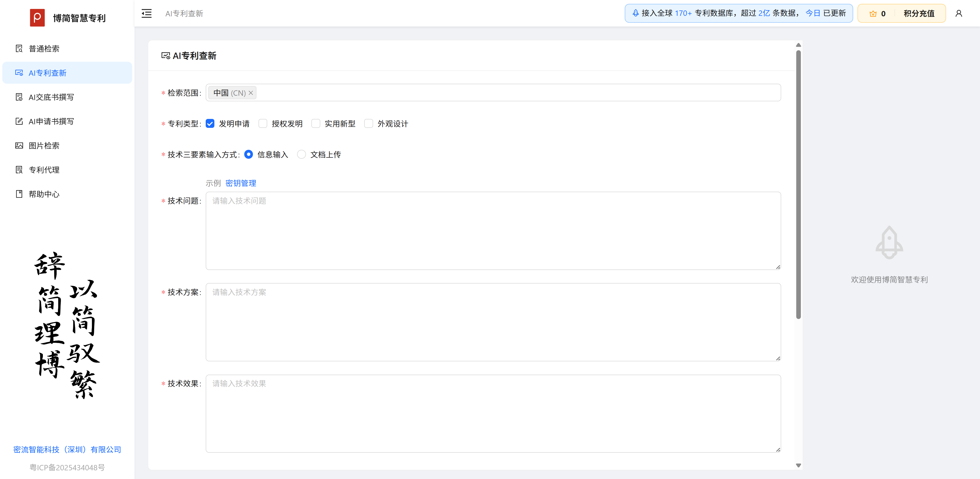Click the 密钥管理 example link

240,183
